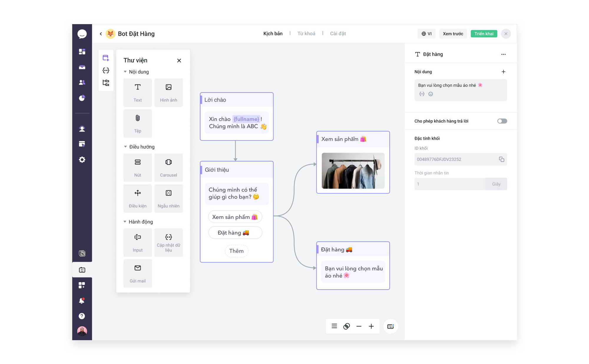Viewport: 589px width, 364px height.
Task: Toggle Cho phép khách hàng trả lời
Action: tap(502, 121)
